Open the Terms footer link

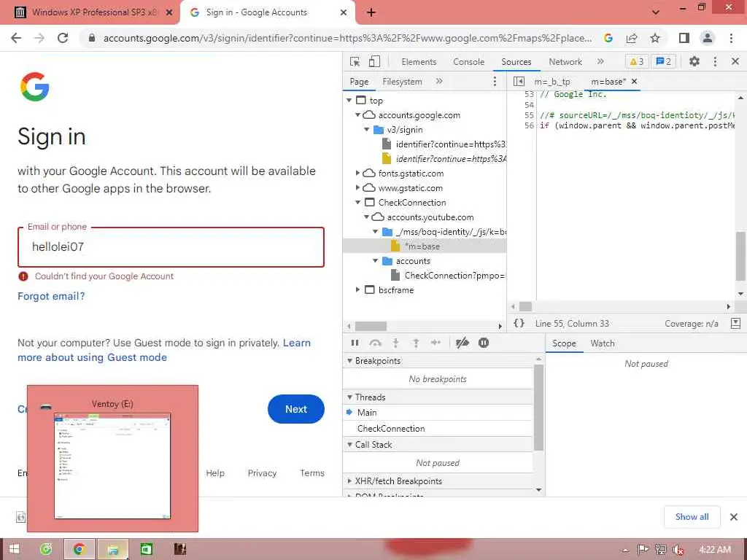point(312,472)
